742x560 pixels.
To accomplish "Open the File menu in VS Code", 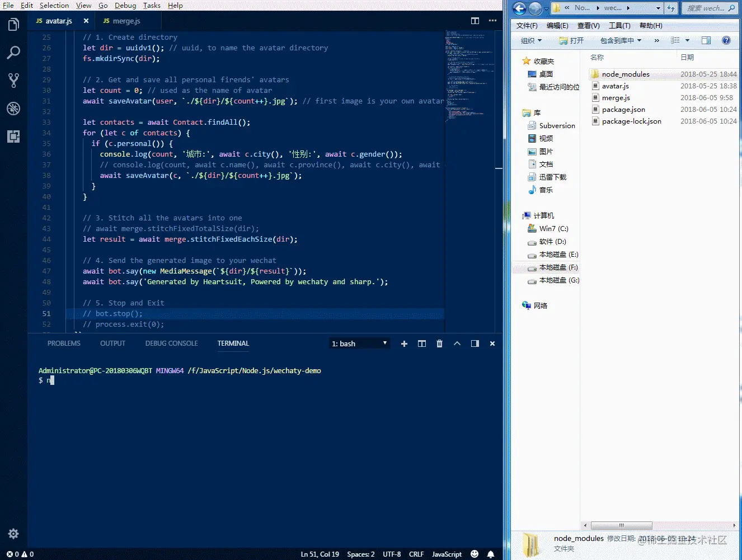I will click(8, 5).
